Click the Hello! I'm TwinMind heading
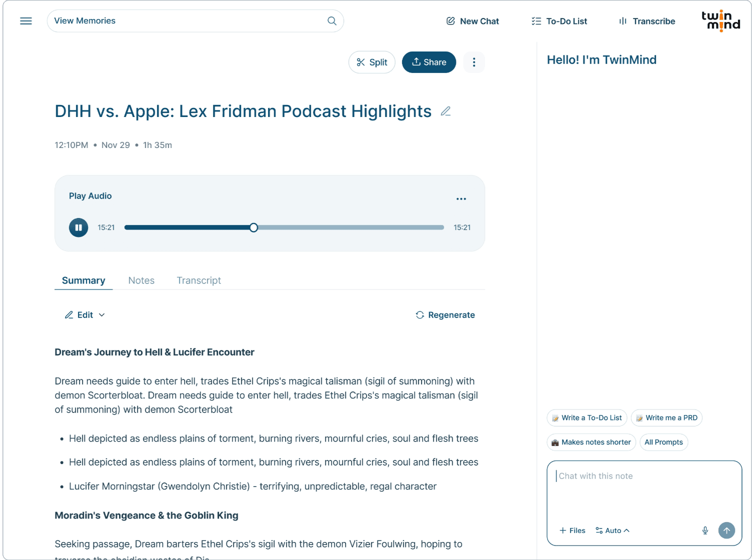This screenshot has width=752, height=560. point(602,60)
